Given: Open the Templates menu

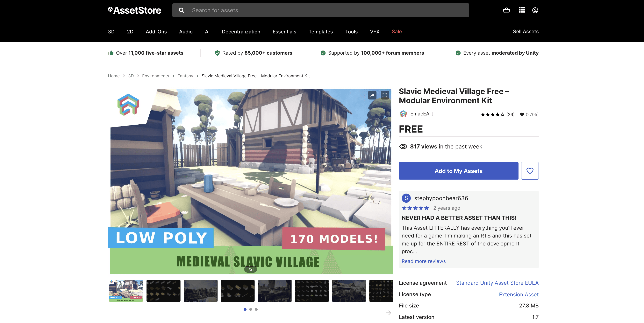Looking at the screenshot, I should 320,32.
